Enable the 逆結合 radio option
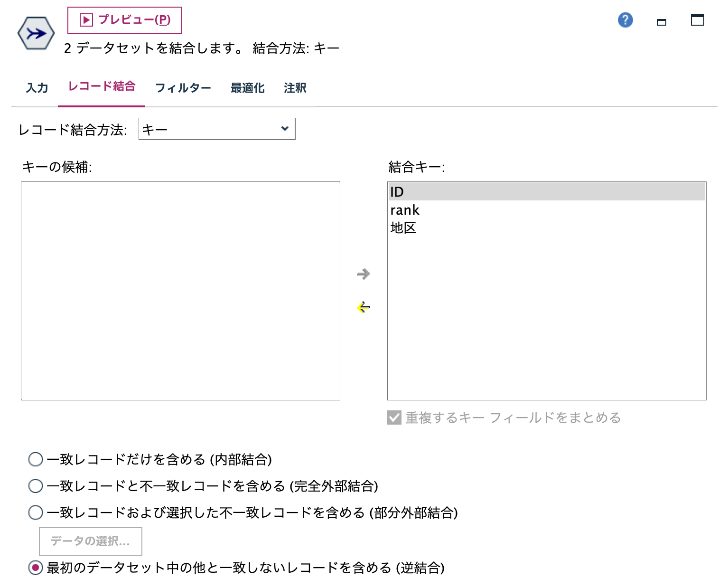 35,567
